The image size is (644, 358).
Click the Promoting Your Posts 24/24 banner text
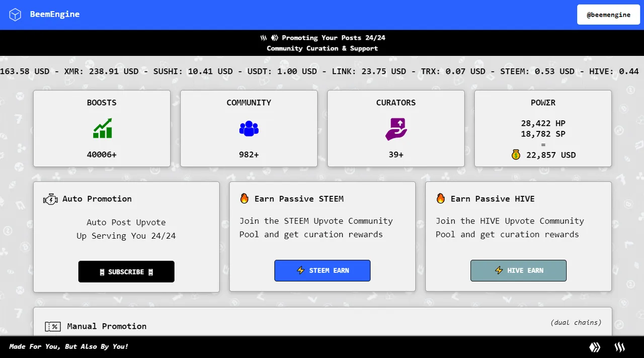[334, 38]
